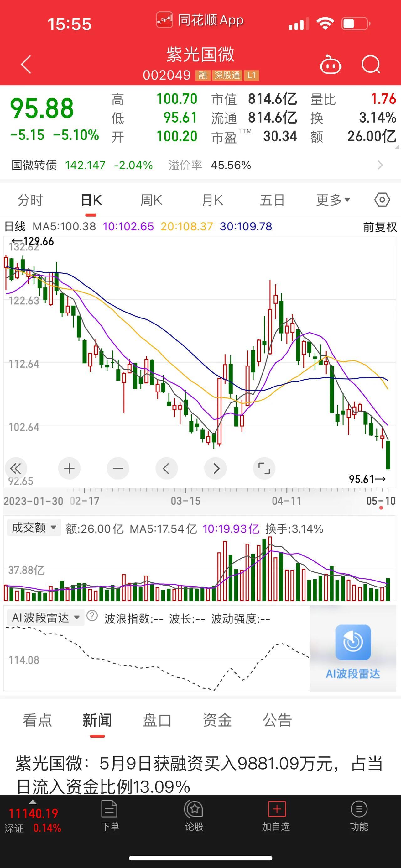401x868 pixels.
Task: Tap the back arrow in header
Action: coord(26,64)
